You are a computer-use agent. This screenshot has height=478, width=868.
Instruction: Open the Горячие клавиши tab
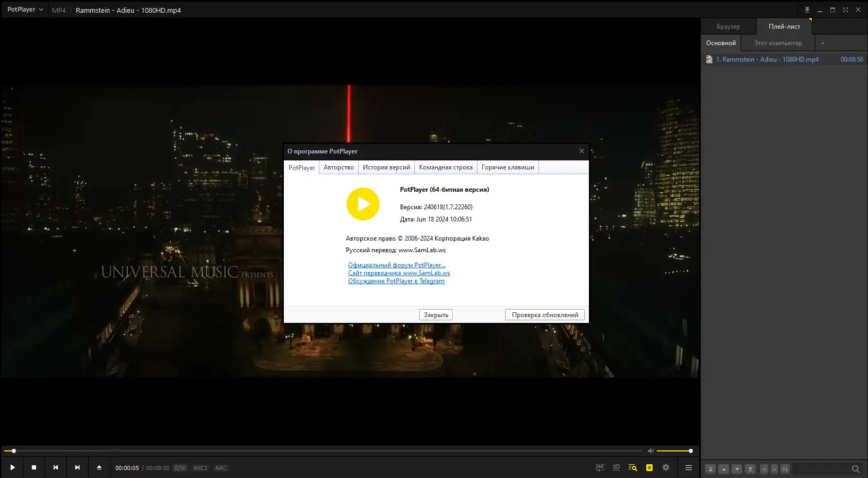(x=508, y=167)
